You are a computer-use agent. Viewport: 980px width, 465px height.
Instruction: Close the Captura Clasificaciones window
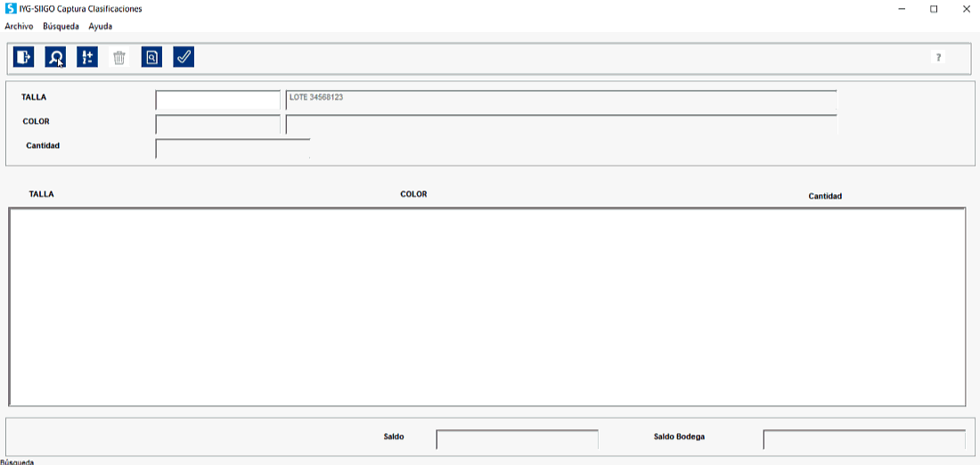click(x=965, y=10)
